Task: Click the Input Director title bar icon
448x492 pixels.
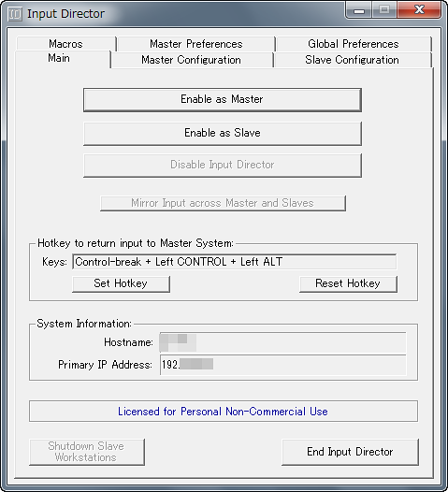Action: pyautogui.click(x=15, y=14)
